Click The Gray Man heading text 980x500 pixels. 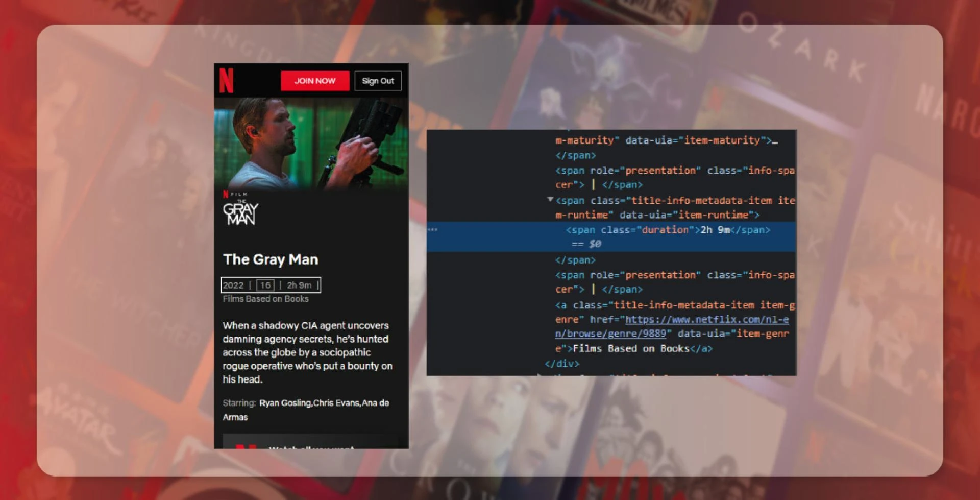[x=271, y=259]
